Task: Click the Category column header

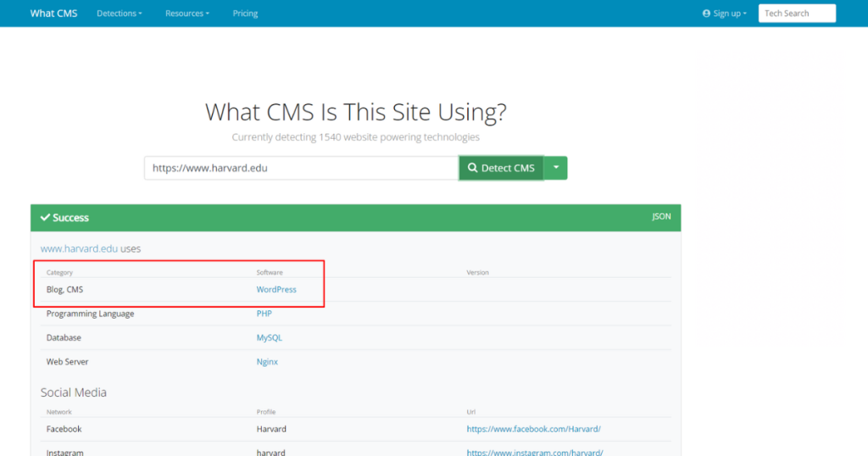Action: [60, 272]
